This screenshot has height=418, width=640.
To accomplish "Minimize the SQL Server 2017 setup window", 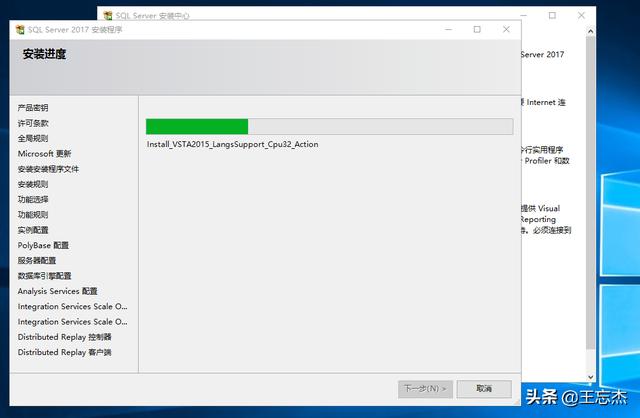I will tap(449, 29).
